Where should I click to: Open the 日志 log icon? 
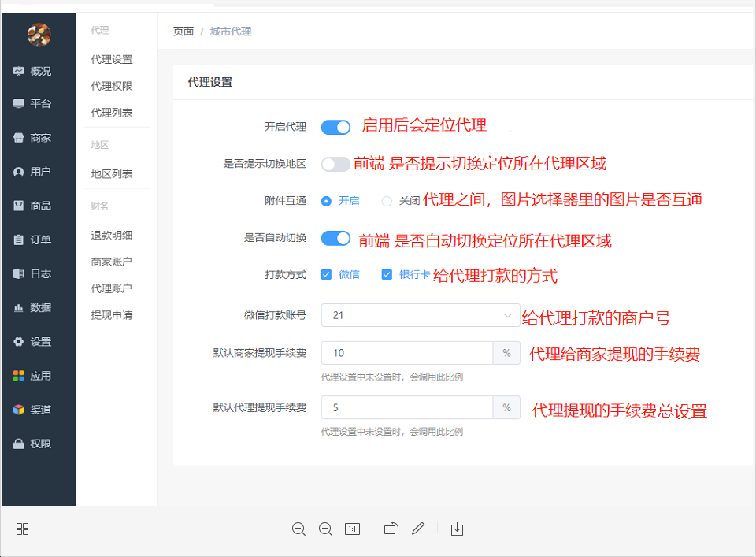coord(18,274)
